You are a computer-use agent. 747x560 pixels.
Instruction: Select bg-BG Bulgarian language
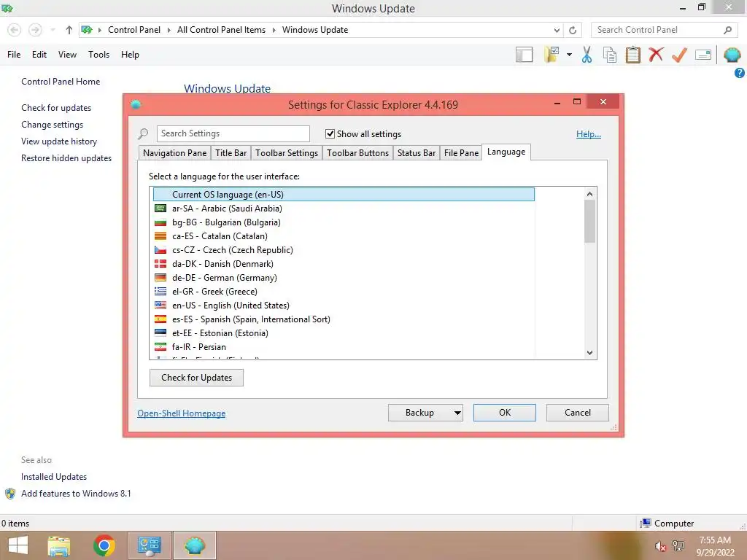344,222
